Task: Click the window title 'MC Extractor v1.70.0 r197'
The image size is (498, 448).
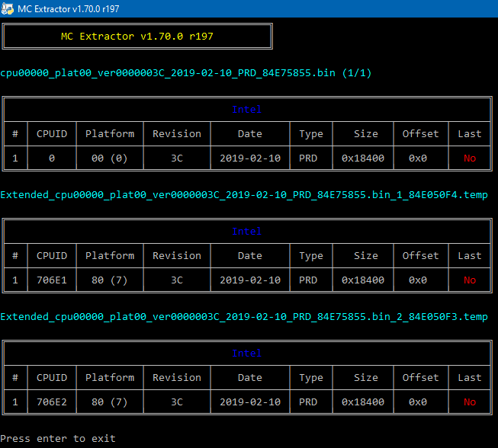Action: coord(69,9)
